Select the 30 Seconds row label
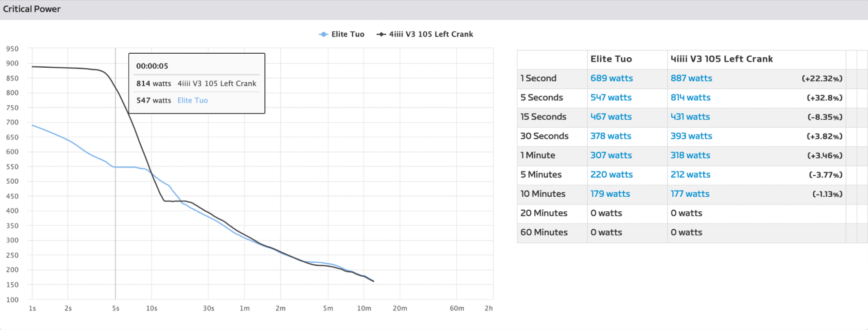868x330 pixels. point(544,136)
